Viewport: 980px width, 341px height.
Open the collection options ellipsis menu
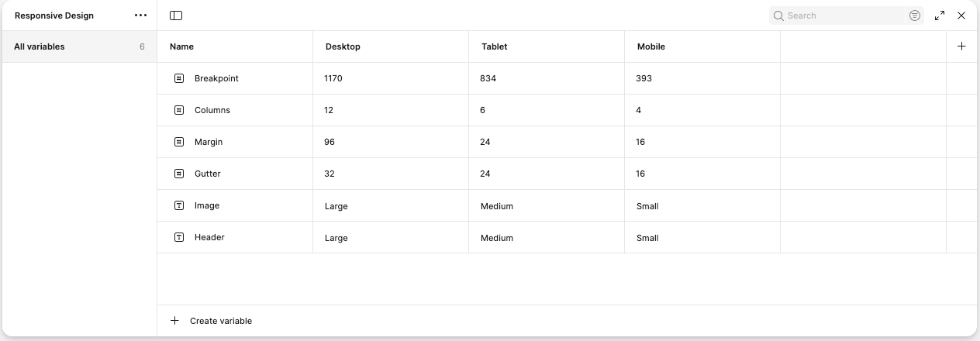click(x=140, y=15)
